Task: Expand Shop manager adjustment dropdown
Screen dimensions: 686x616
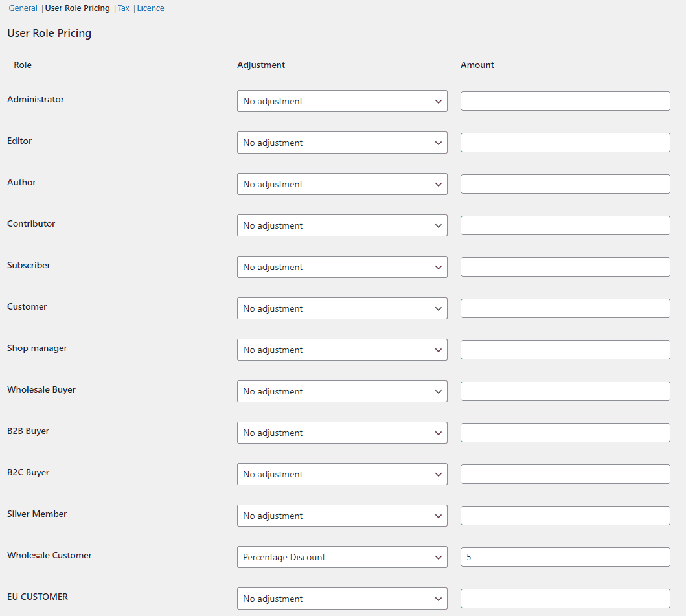Action: [x=342, y=350]
